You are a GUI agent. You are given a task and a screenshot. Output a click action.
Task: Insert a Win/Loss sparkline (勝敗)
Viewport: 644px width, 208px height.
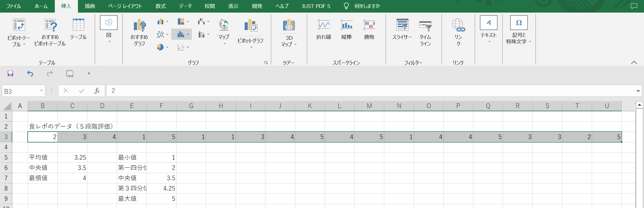click(369, 29)
